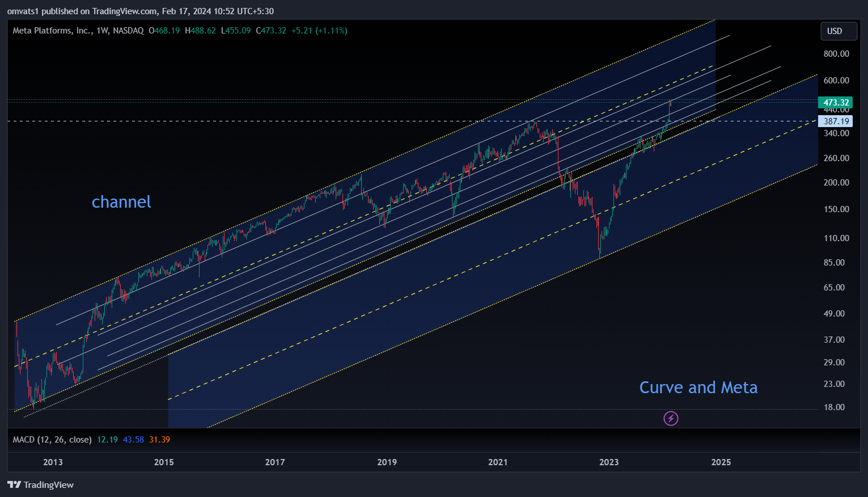Click the close price value C473.32
868x497 pixels.
[272, 31]
